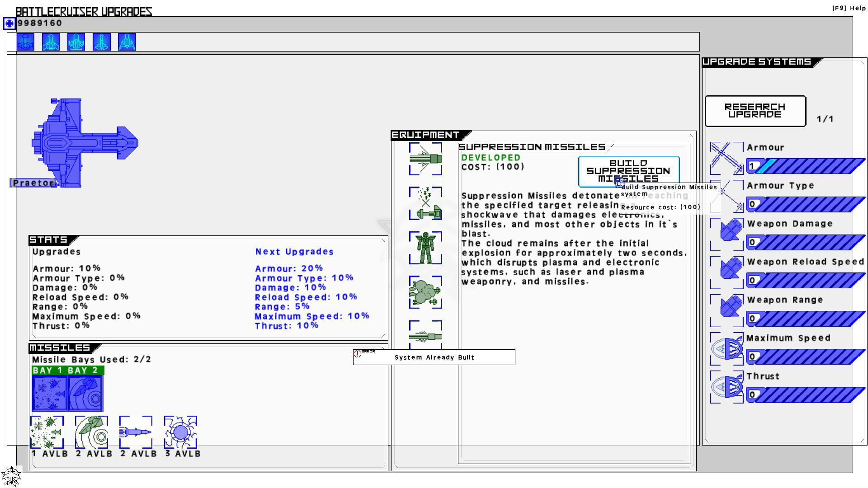This screenshot has height=488, width=868.
Task: Pick the blue sphere missile icon, 3 AVLB
Action: (180, 432)
